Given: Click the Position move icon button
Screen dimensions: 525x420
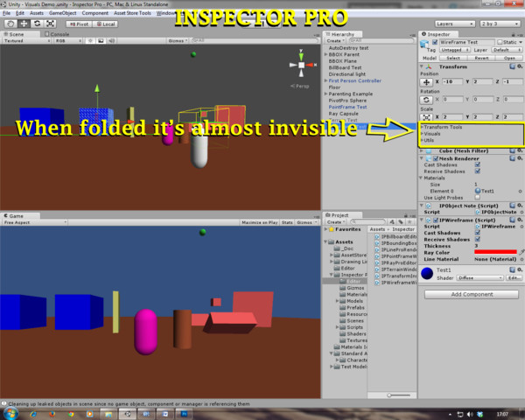Looking at the screenshot, I should coord(426,82).
